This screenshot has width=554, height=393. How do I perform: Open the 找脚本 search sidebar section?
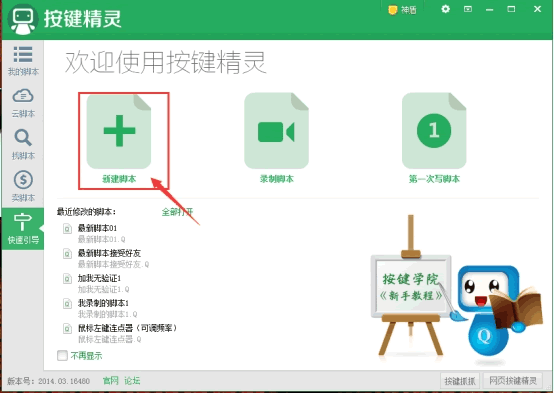point(23,145)
